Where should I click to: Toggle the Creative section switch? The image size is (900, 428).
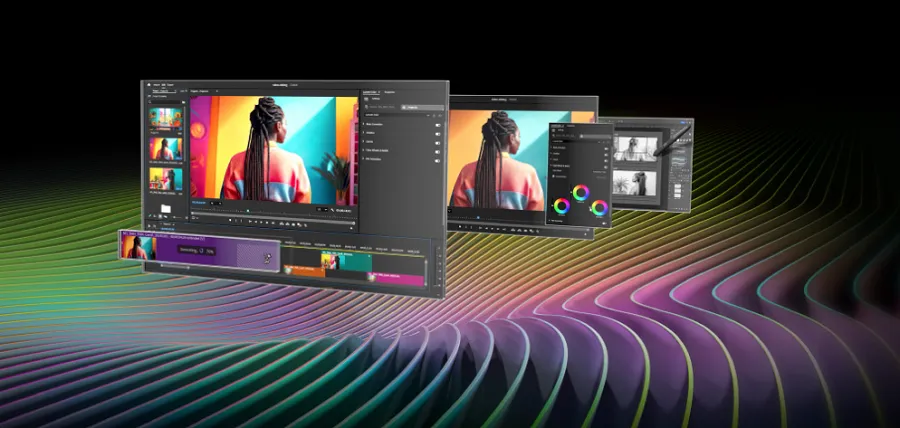tap(437, 134)
